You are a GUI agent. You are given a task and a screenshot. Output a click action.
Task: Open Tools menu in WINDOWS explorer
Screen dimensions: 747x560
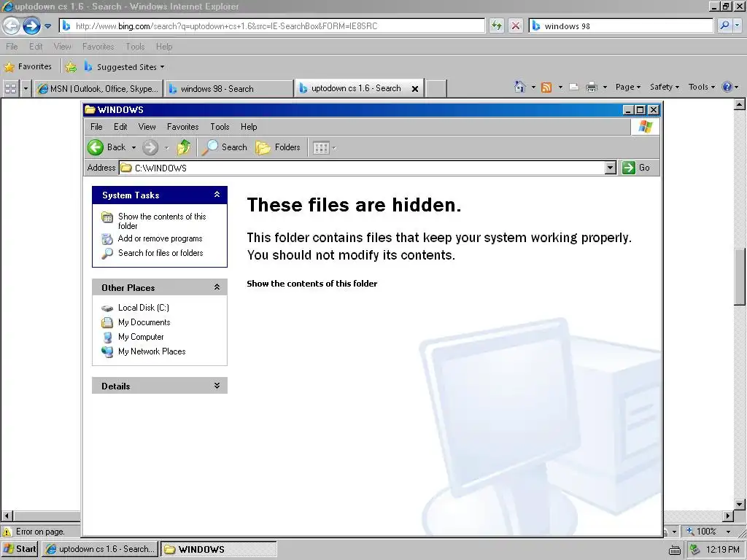tap(220, 127)
